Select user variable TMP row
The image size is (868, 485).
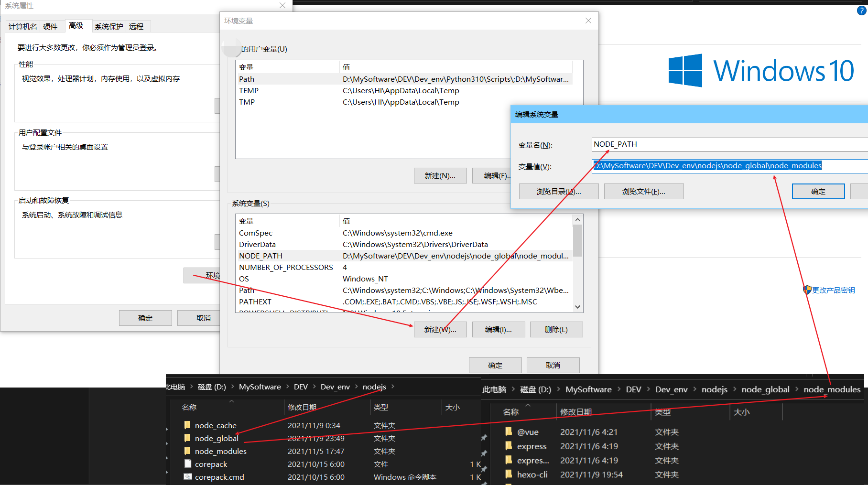(x=404, y=102)
